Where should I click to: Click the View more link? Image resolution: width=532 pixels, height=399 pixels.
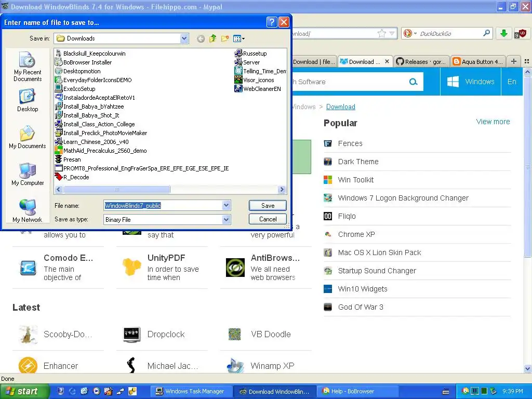tap(493, 122)
